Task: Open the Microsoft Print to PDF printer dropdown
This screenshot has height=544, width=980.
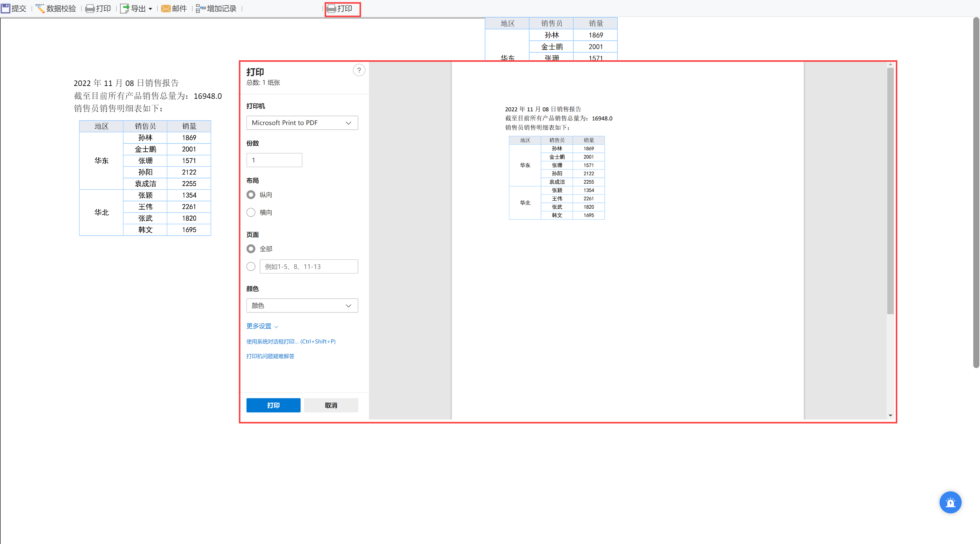Action: (x=302, y=123)
